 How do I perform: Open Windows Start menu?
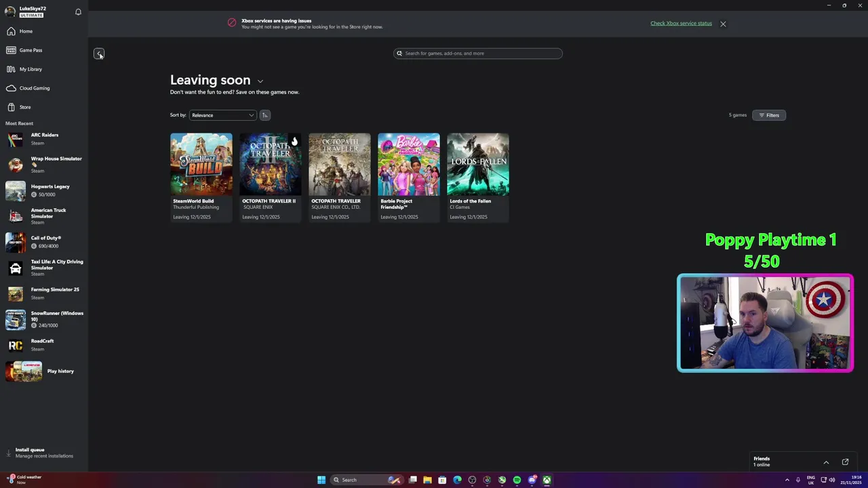[321, 480]
